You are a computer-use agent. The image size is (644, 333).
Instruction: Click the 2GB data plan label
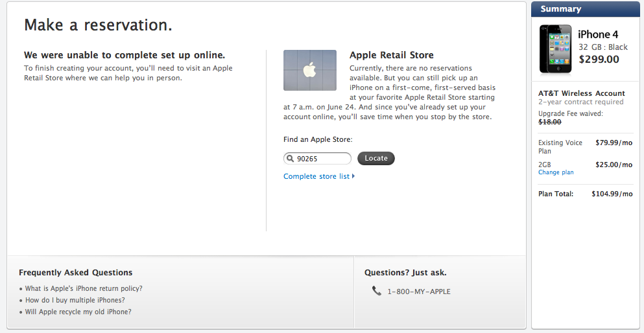pyautogui.click(x=545, y=165)
